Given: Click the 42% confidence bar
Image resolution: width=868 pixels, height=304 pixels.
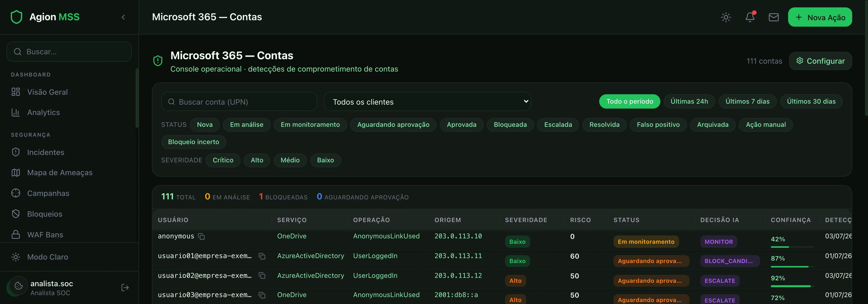Looking at the screenshot, I should click(x=792, y=247).
